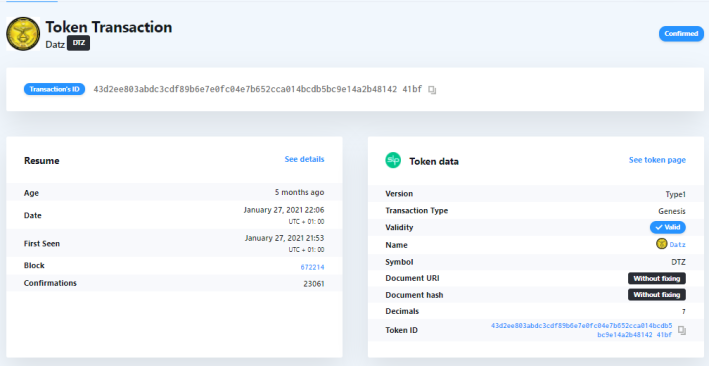Click the 'Transaction Type' row label
The height and width of the screenshot is (366, 709).
(416, 211)
